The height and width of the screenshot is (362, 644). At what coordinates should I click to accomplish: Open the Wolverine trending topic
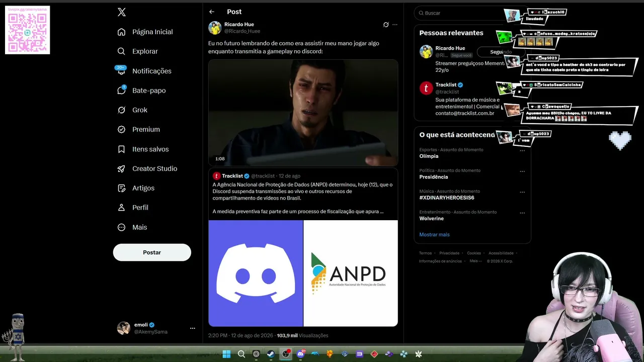432,219
